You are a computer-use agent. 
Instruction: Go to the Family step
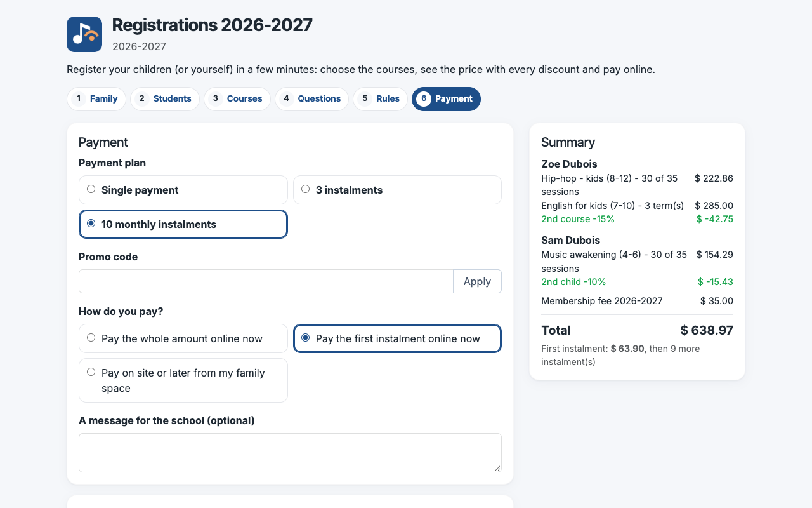pyautogui.click(x=96, y=99)
